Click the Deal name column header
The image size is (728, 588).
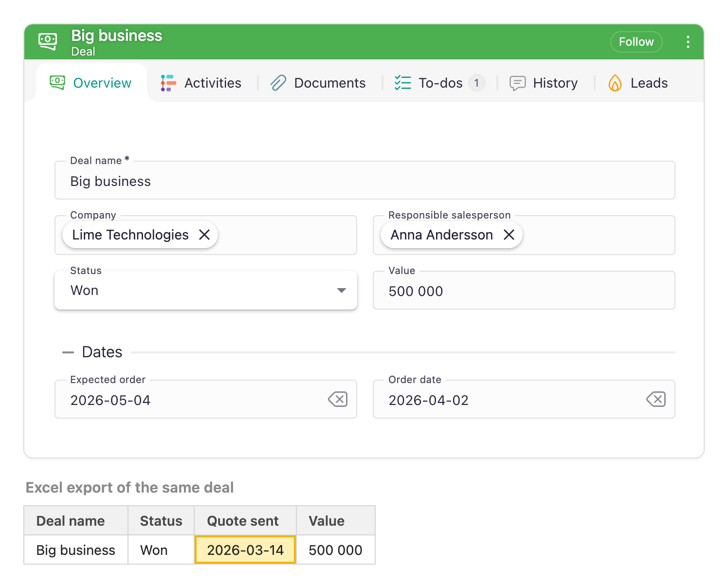(76, 521)
